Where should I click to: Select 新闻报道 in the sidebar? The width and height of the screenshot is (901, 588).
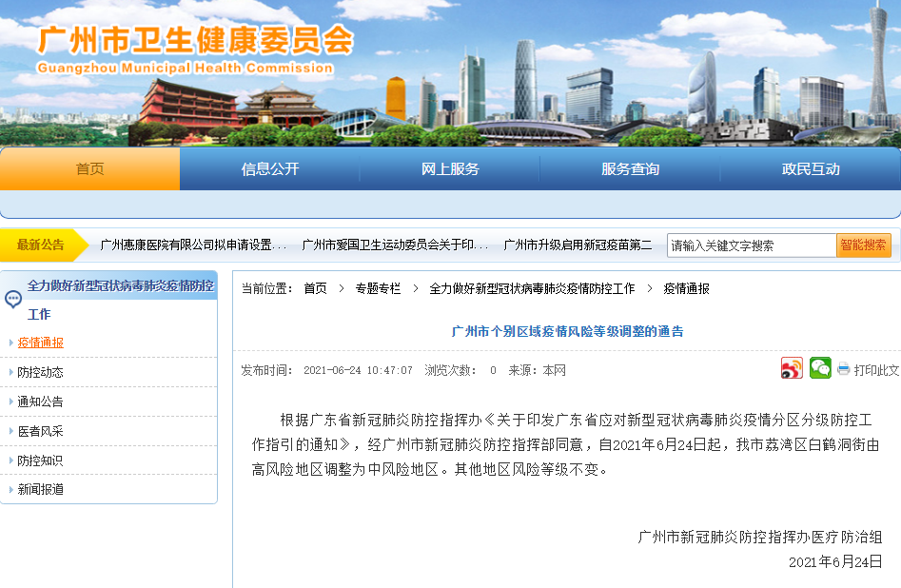click(40, 489)
